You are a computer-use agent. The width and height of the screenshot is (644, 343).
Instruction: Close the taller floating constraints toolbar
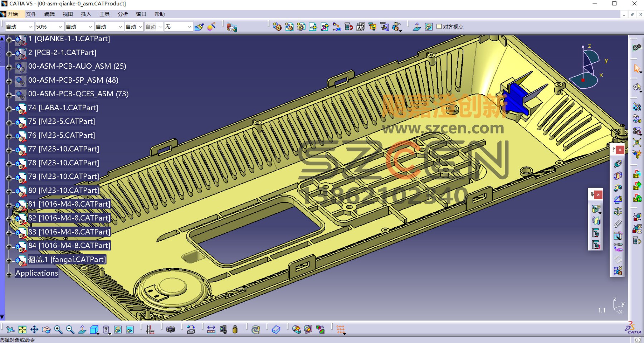click(620, 150)
